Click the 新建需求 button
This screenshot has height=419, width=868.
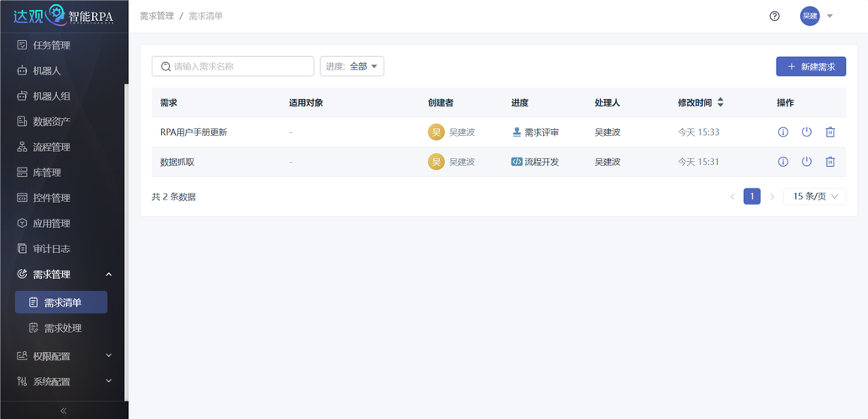(810, 66)
